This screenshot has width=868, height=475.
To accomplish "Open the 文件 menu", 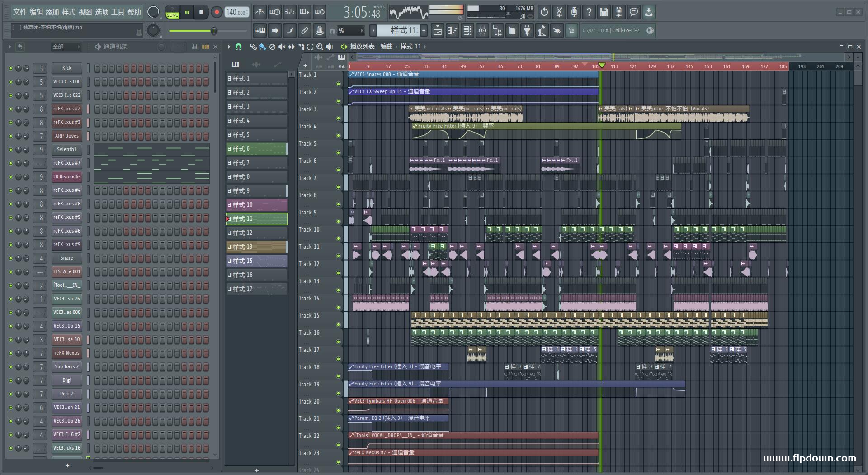I will click(20, 12).
